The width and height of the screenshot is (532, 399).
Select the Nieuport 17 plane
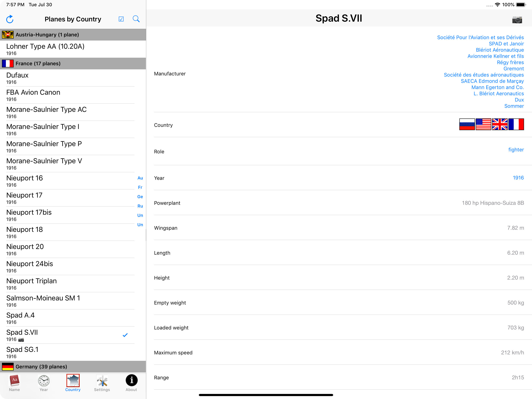73,198
